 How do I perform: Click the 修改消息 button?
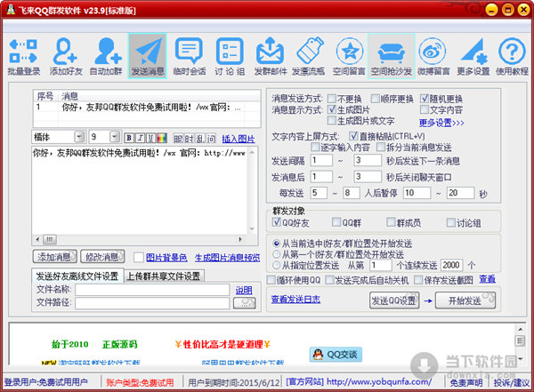102,257
